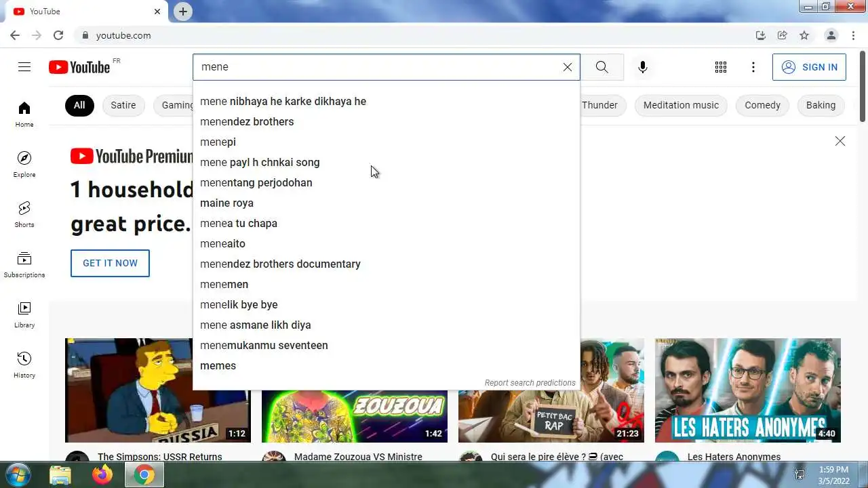Viewport: 868px width, 488px height.
Task: Click the SIGN IN button
Action: pos(809,67)
